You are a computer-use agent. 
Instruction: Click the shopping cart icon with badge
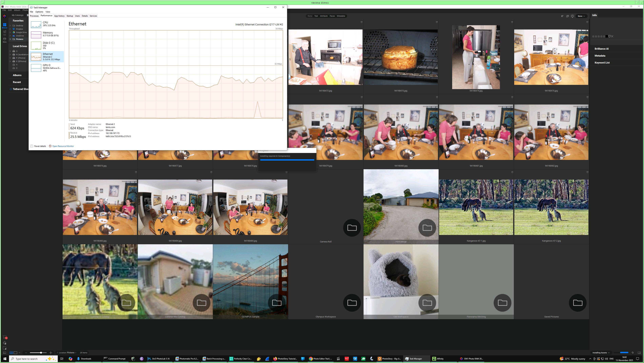5,338
